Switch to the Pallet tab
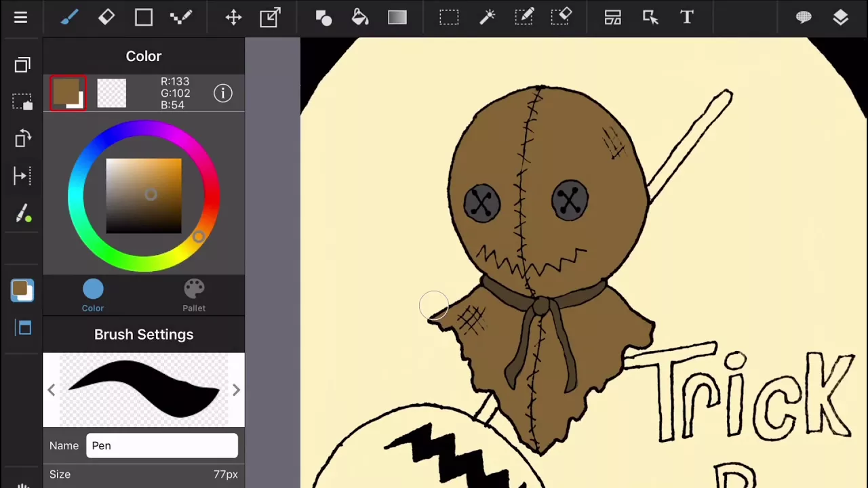Viewport: 868px width, 488px height. pos(194,296)
